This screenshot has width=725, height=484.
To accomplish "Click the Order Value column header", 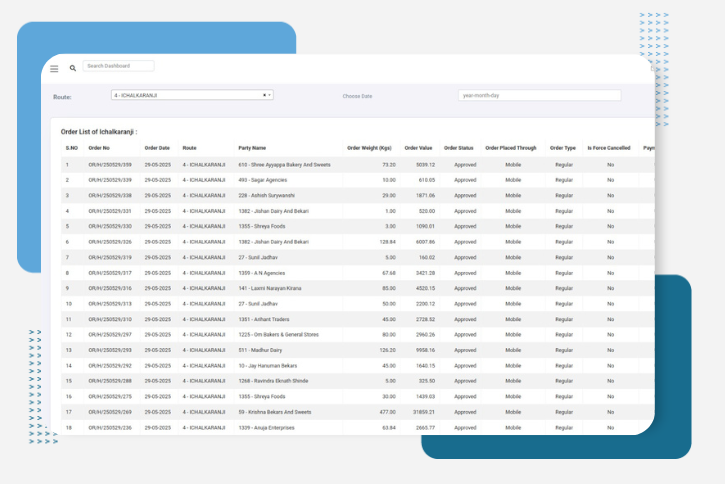I will [418, 148].
